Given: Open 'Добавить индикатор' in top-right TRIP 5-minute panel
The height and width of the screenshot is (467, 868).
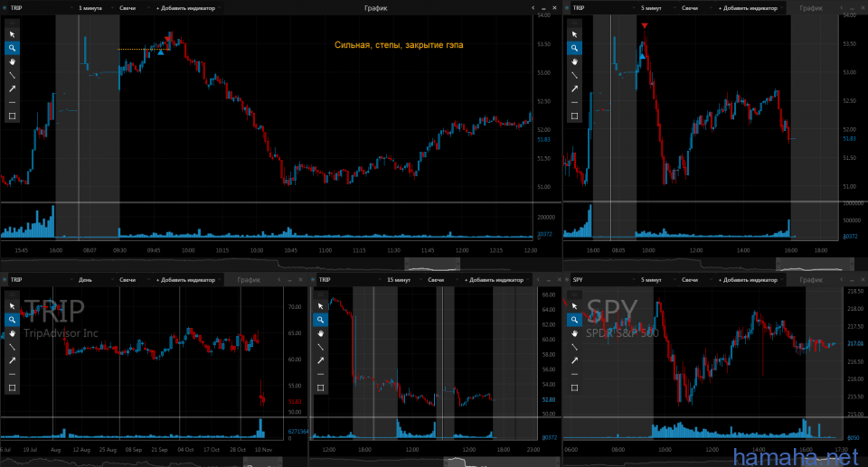Looking at the screenshot, I should pos(750,8).
